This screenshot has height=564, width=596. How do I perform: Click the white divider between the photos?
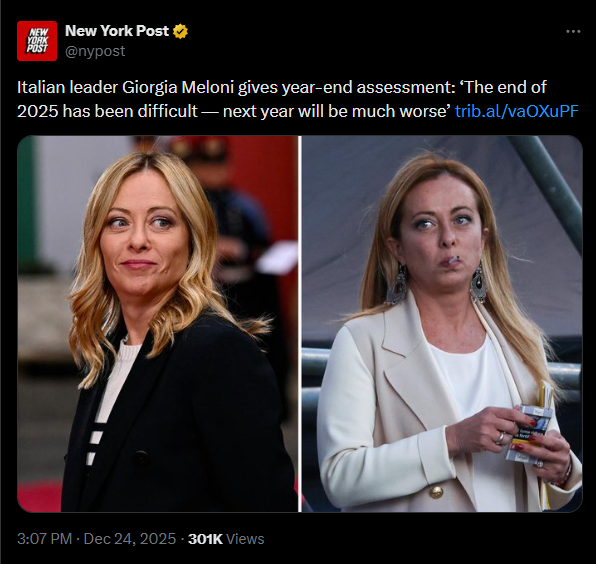300,324
